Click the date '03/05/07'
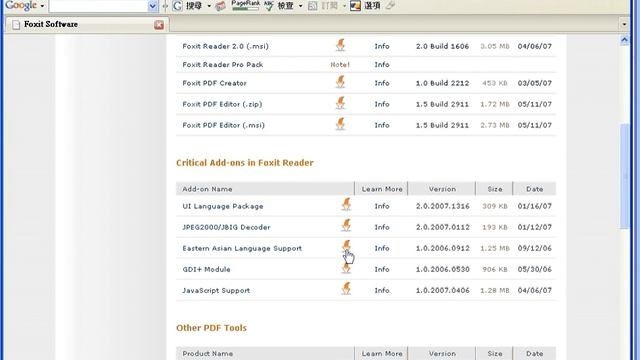Screen dimensions: 640x360 coord(534,83)
